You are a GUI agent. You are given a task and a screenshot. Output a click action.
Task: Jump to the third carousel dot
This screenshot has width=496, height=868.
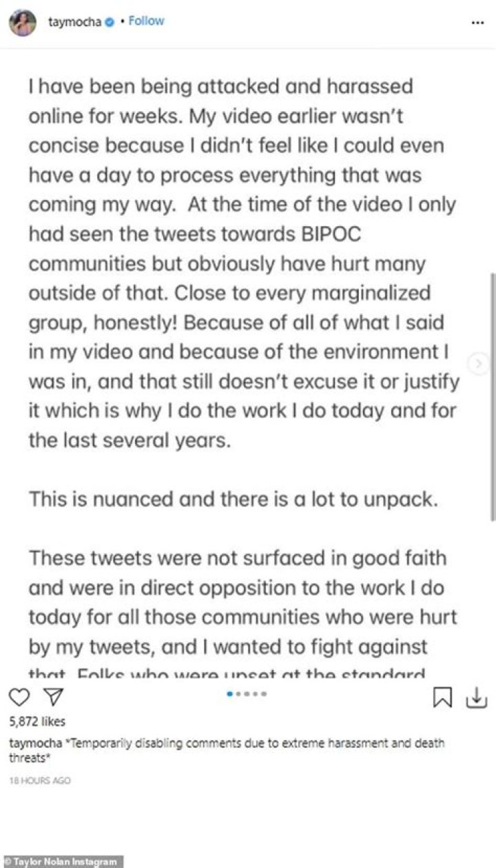pos(247,694)
